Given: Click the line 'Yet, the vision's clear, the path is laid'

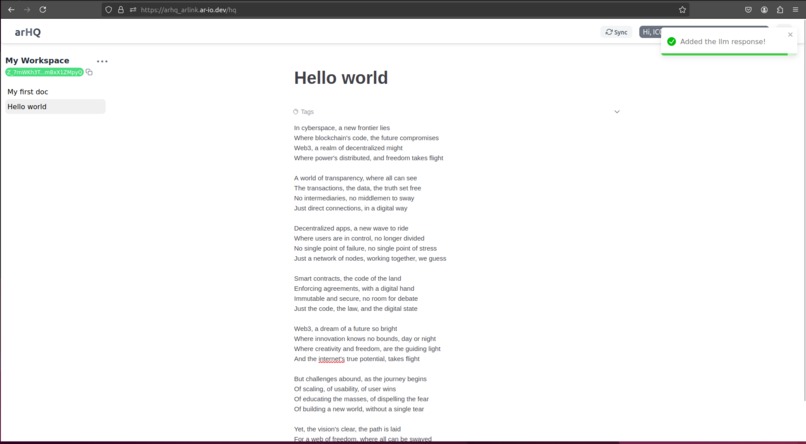Looking at the screenshot, I should pos(347,429).
